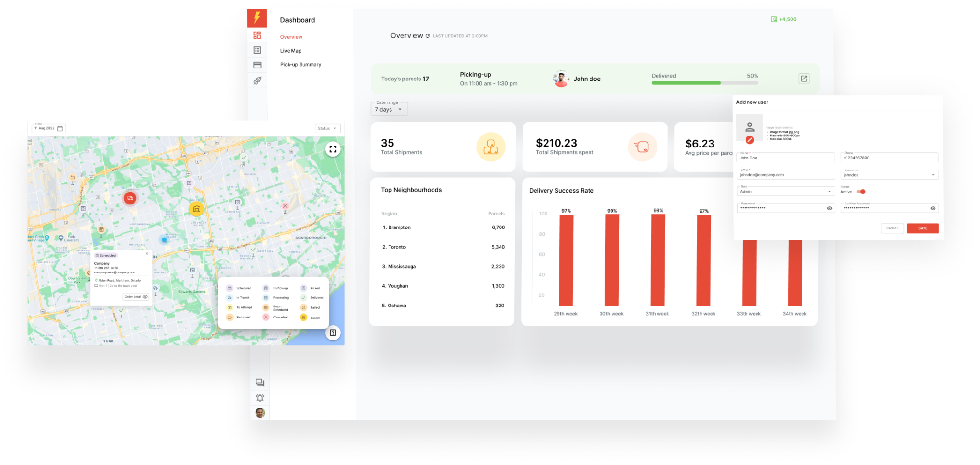Screen dimensions: 980x465
Task: Click the lightning bolt logo icon
Action: pyautogui.click(x=257, y=18)
